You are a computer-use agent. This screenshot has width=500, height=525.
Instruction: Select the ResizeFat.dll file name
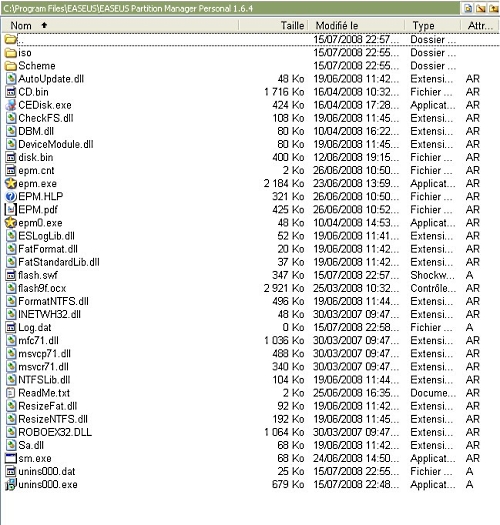tap(48, 406)
